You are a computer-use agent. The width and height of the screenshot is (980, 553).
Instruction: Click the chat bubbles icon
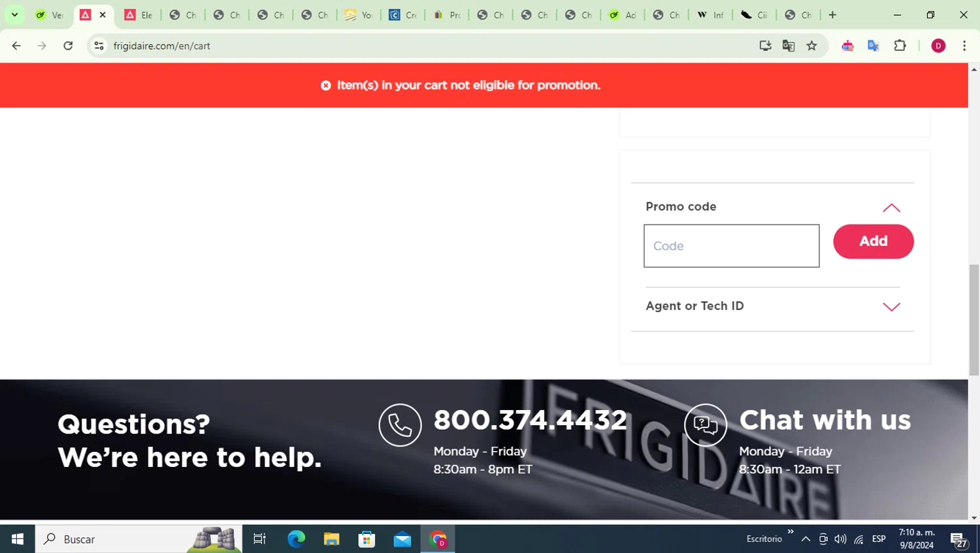coord(706,425)
